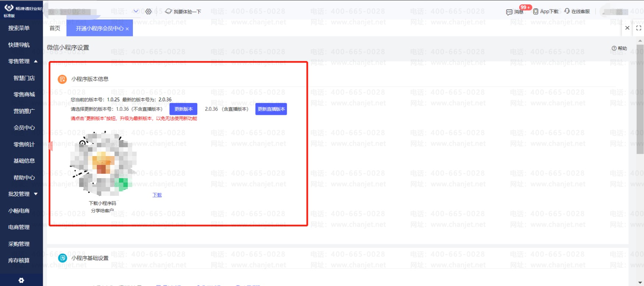
Task: Open 帮助中心 submenu item
Action: pos(24,178)
